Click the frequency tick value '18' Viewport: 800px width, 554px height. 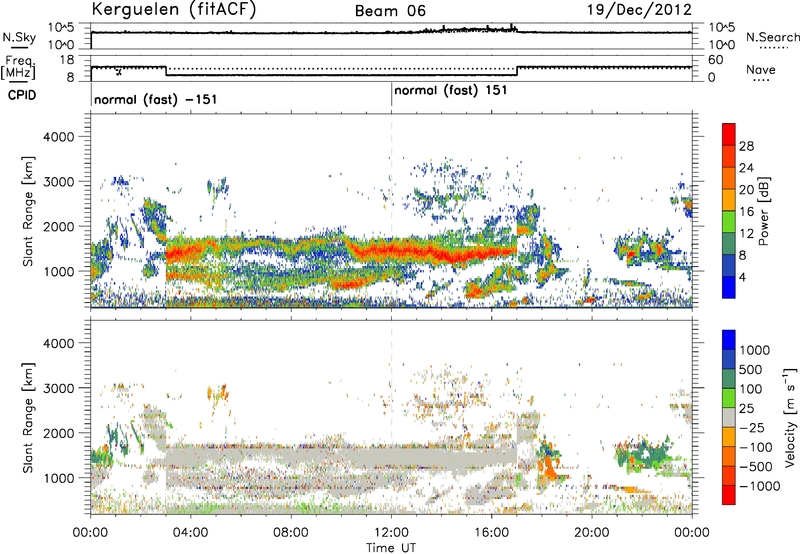[67, 60]
